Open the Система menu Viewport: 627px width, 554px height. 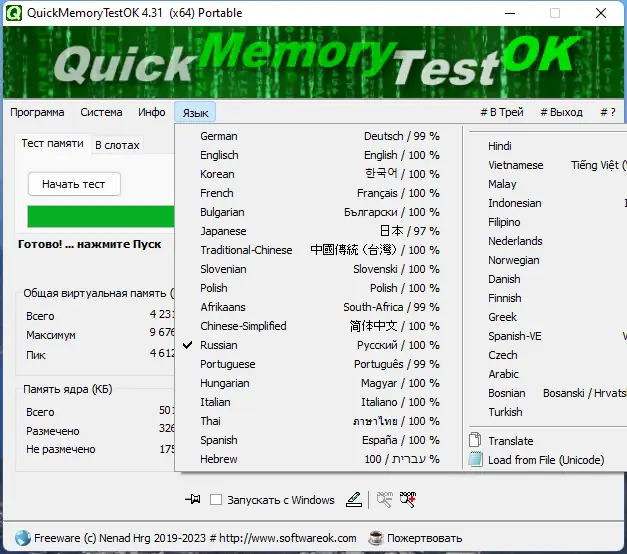click(101, 112)
